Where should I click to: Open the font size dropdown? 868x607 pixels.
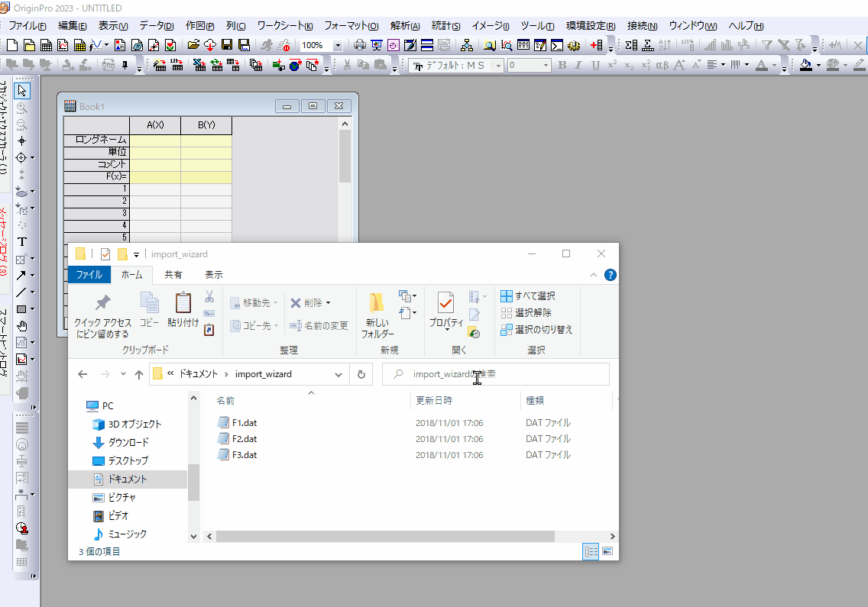(x=546, y=66)
